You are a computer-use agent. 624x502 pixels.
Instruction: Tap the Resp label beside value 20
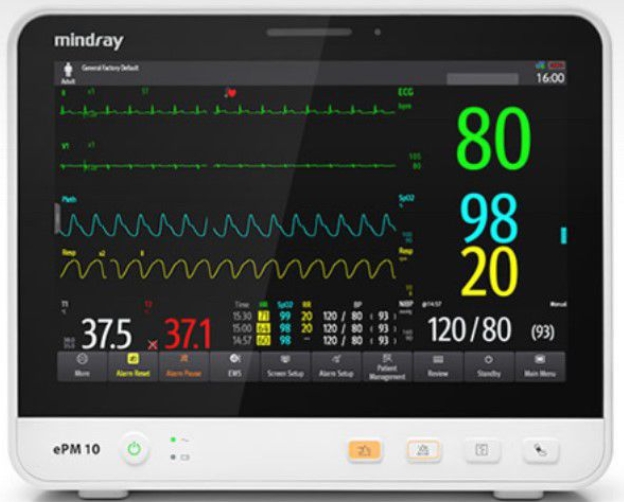[406, 251]
